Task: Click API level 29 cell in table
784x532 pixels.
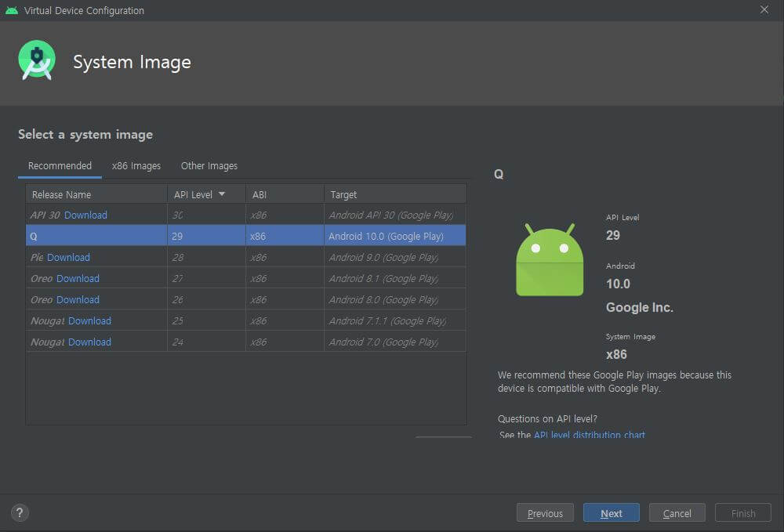Action: pyautogui.click(x=206, y=236)
